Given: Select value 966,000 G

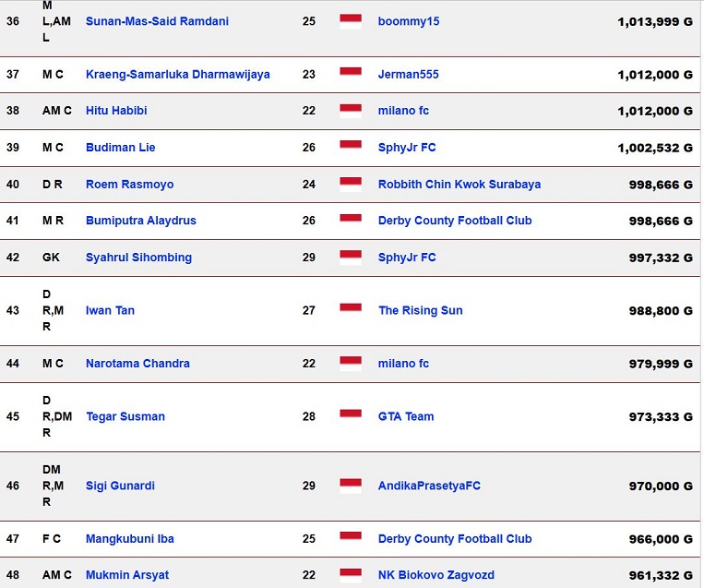Looking at the screenshot, I should point(661,539).
